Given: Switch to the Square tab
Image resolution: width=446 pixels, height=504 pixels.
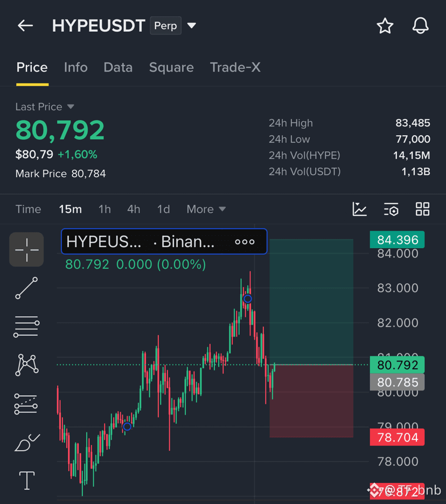Looking at the screenshot, I should [171, 67].
